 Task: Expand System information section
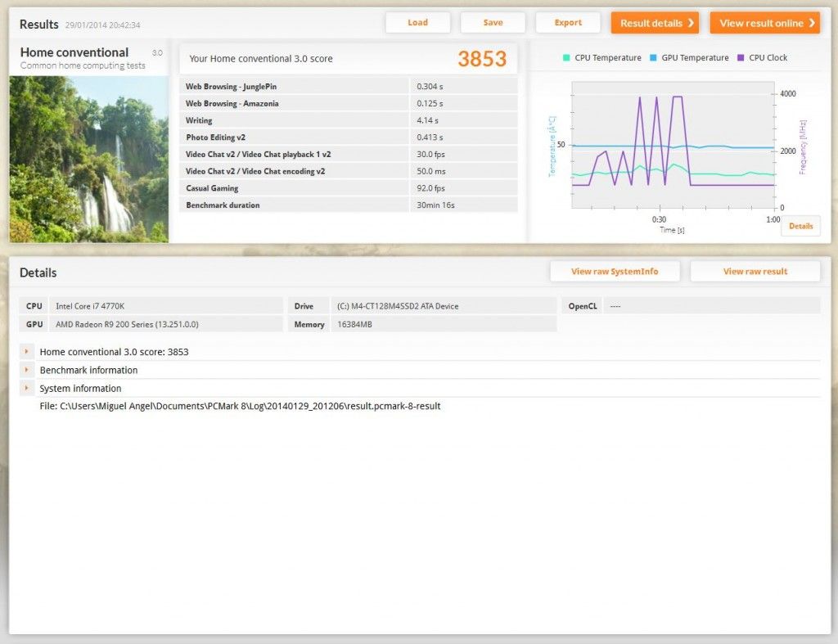click(x=27, y=388)
